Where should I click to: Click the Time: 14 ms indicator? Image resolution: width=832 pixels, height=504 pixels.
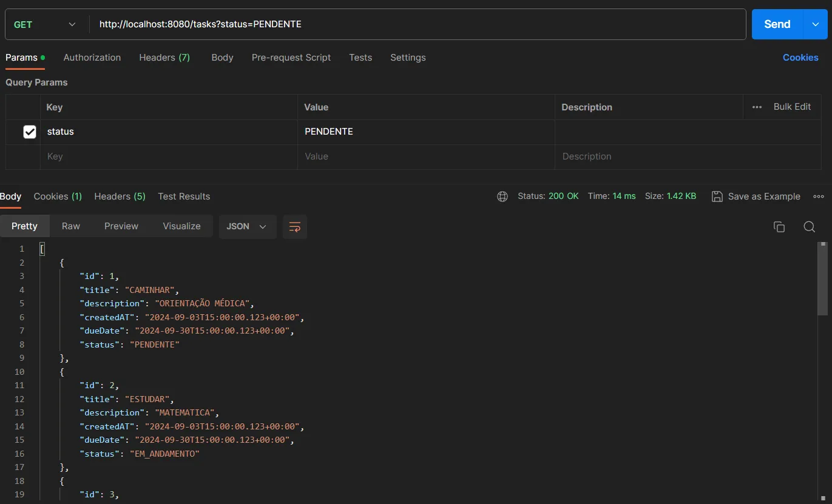tap(612, 197)
